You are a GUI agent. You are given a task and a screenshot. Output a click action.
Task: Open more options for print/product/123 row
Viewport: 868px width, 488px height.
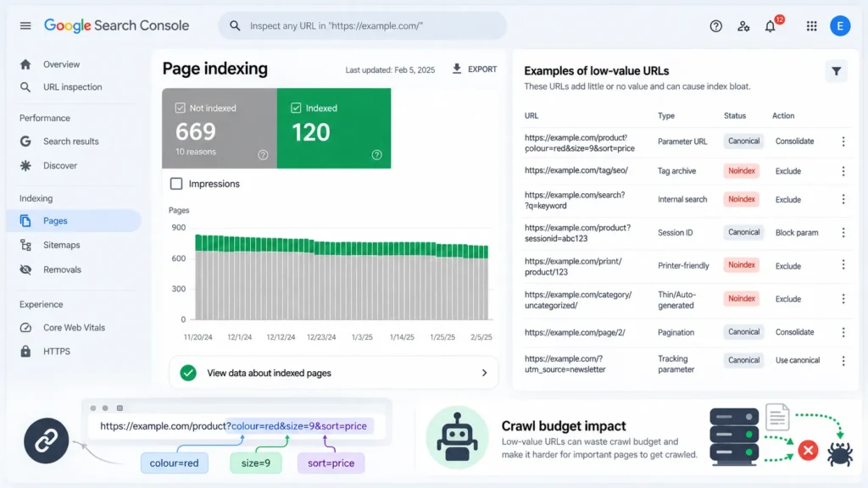point(843,265)
